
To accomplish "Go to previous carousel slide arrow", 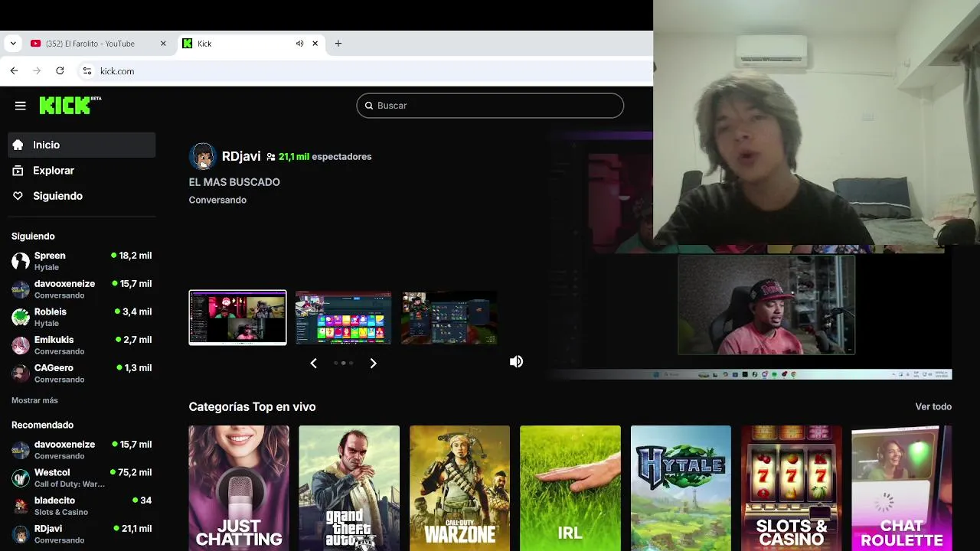I will [313, 363].
